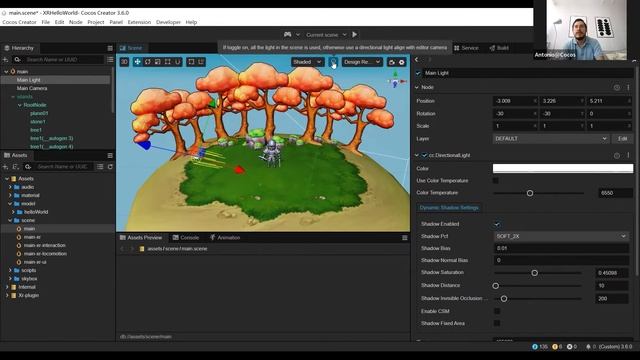
Task: Open the bottom panel menu icon
Action: tap(404, 238)
